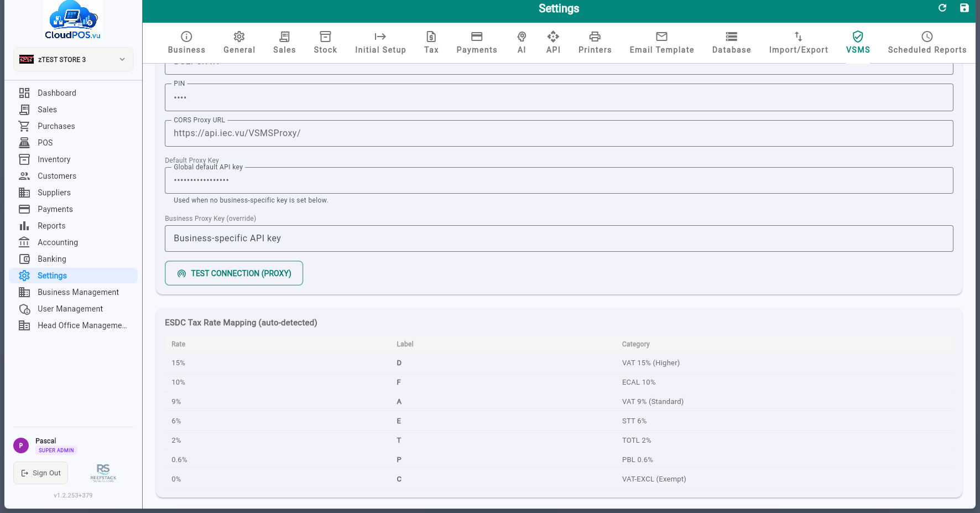The height and width of the screenshot is (513, 980).
Task: Select the VSMS tab
Action: point(858,43)
